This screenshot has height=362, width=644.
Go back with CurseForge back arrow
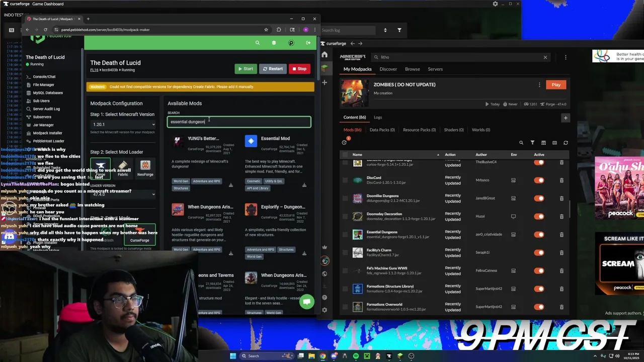coord(353,44)
